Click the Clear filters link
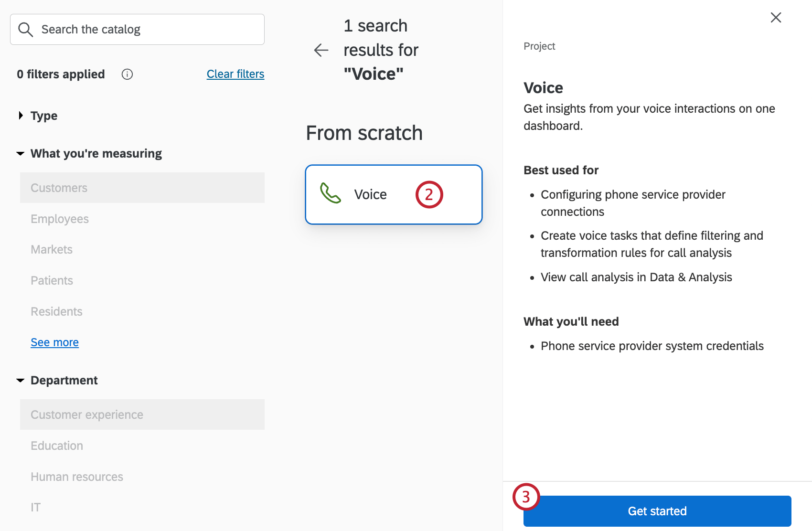Image resolution: width=812 pixels, height=531 pixels. click(x=235, y=74)
